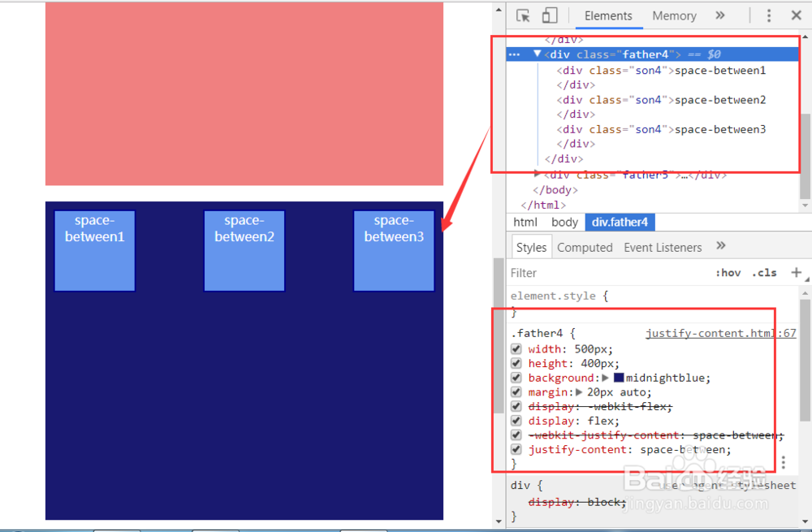Uncheck the display: flex property
The image size is (812, 532).
pos(516,421)
